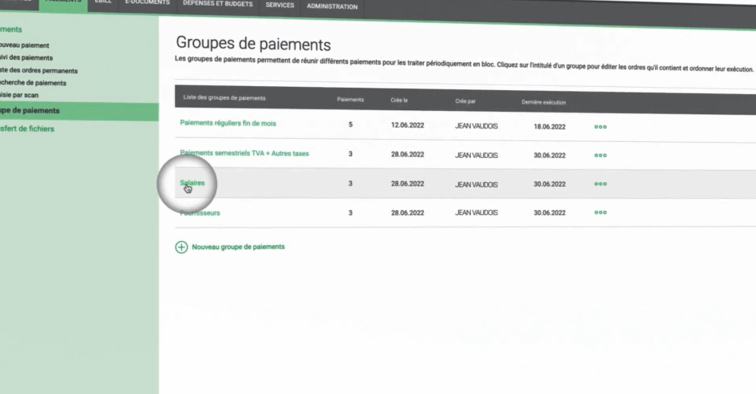
Task: Switch to the Services tab
Action: (280, 5)
